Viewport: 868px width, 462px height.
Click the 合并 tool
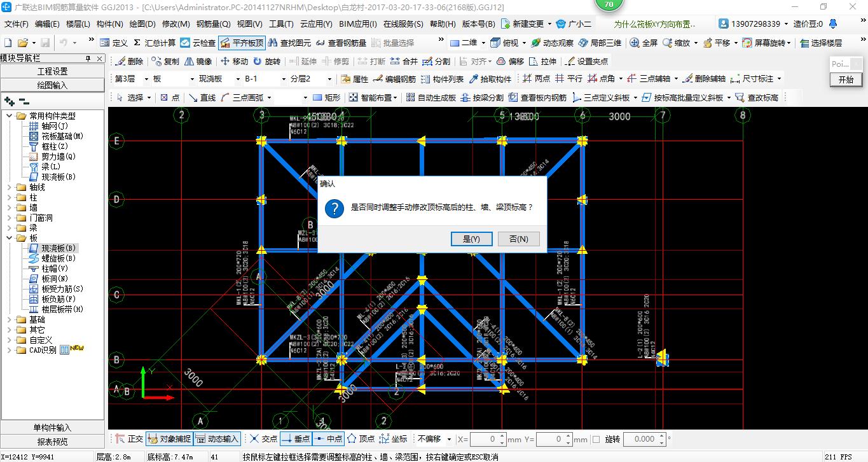tap(404, 61)
